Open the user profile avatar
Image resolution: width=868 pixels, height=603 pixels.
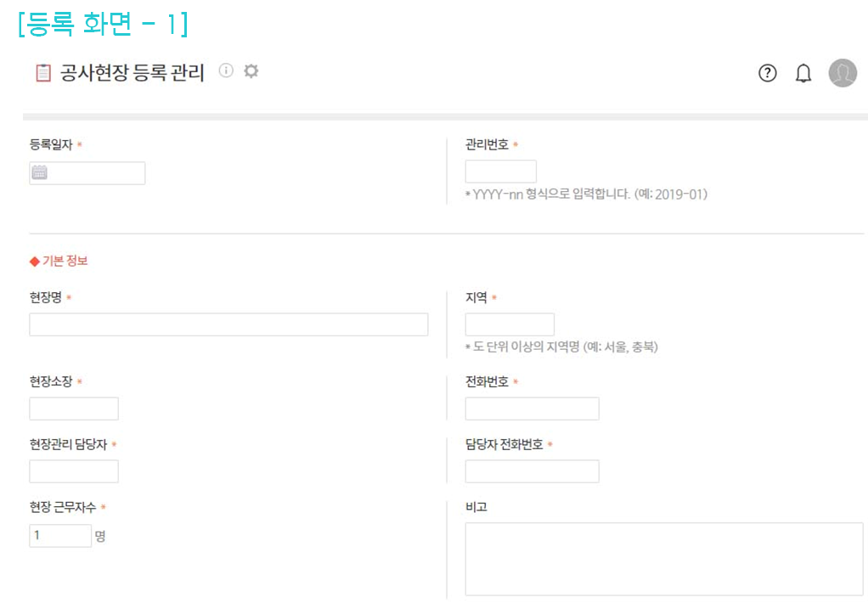point(843,74)
